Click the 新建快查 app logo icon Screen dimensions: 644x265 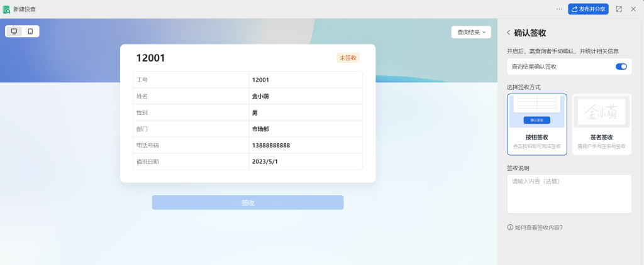click(x=6, y=9)
